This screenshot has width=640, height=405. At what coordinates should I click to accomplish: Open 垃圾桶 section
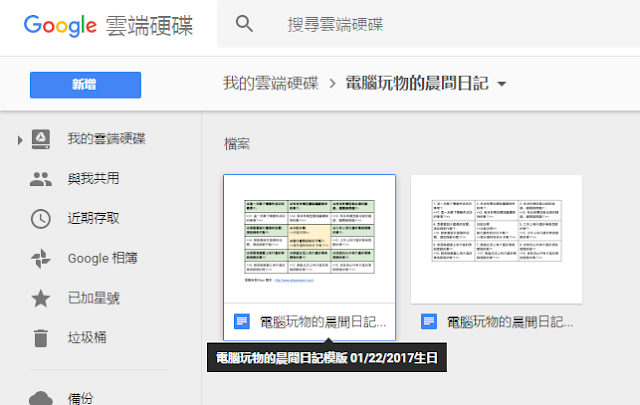pos(87,338)
